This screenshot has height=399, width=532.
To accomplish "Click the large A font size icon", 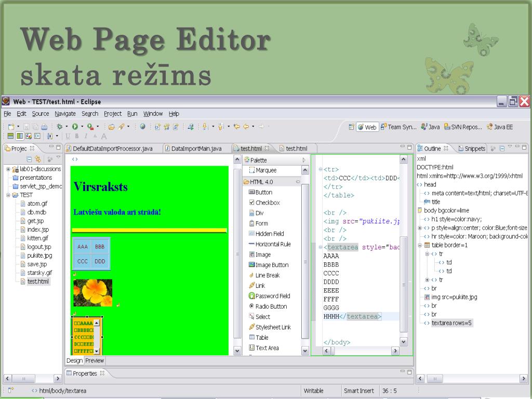I will 104,137.
